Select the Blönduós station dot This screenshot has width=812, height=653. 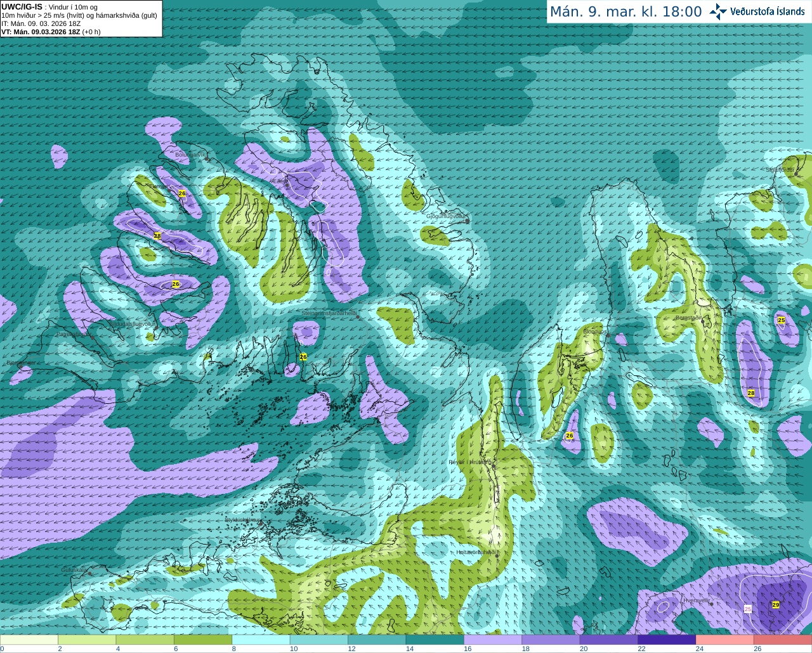click(x=608, y=336)
